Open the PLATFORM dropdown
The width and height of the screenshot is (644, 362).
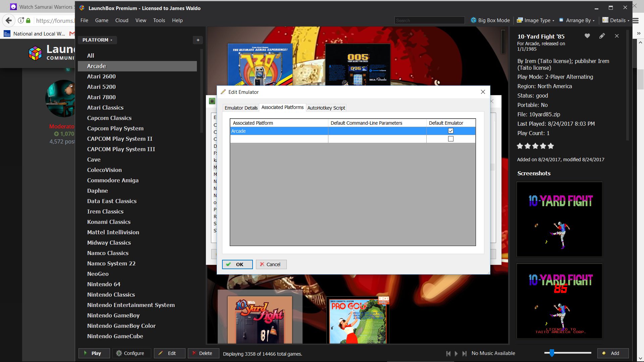click(97, 40)
